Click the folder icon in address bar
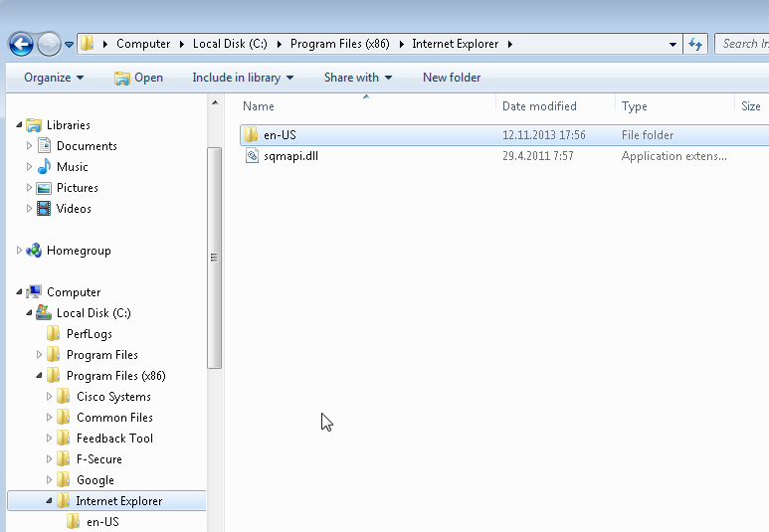This screenshot has height=532, width=769. point(88,43)
